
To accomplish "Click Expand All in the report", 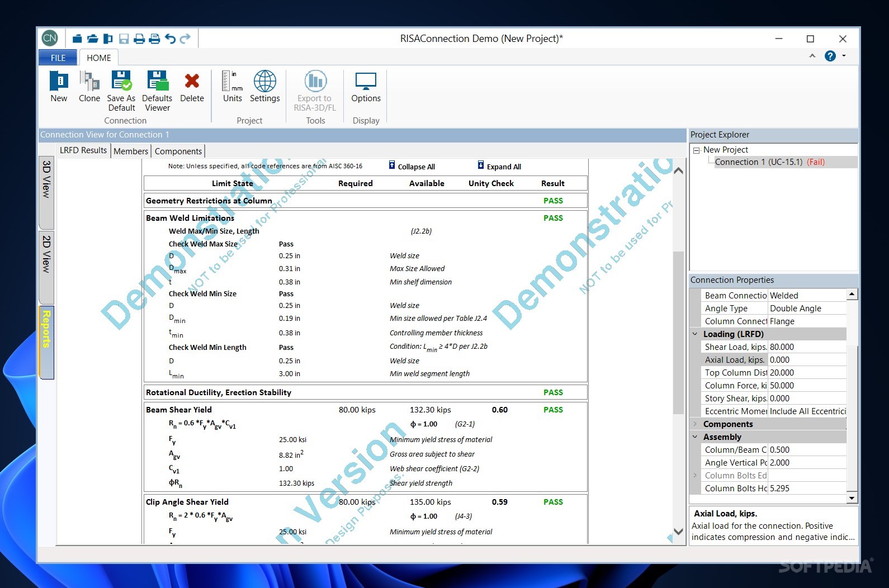I will [499, 166].
